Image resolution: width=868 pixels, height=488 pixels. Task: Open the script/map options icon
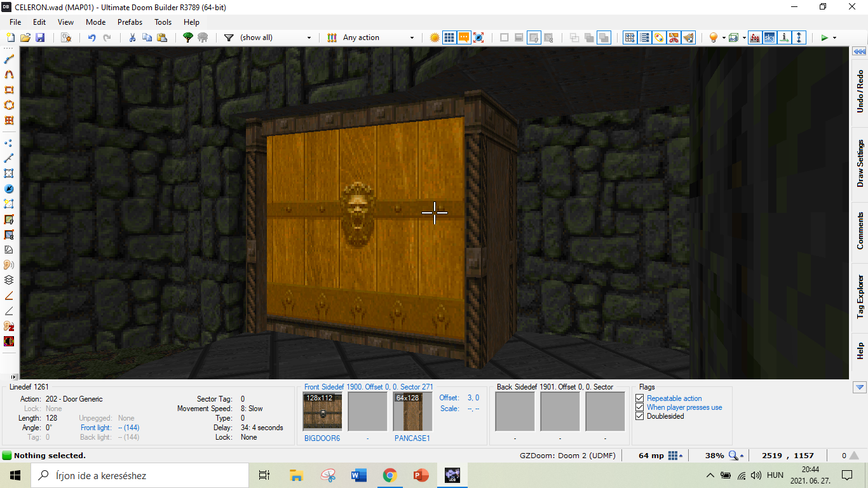tap(66, 37)
